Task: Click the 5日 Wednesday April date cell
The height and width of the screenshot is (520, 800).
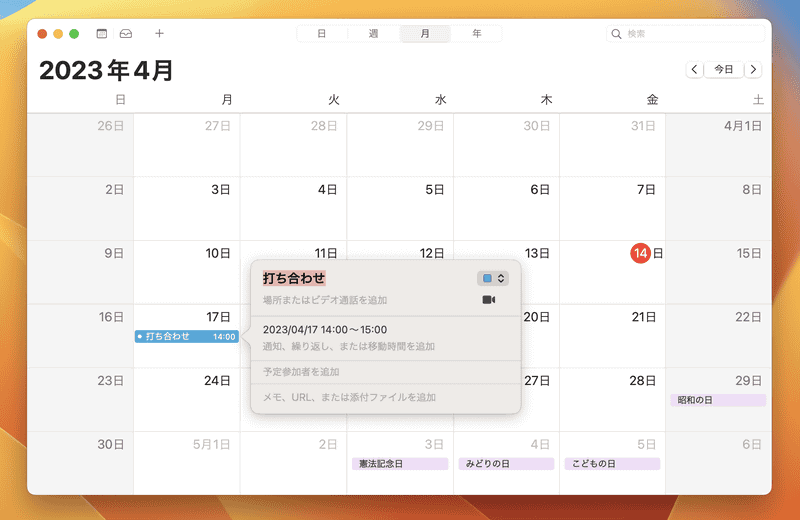Action: [400, 209]
